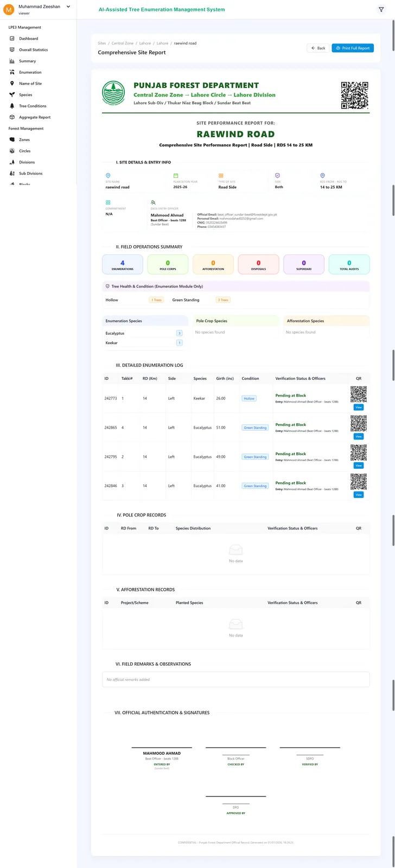
Task: Click the Name of Site pin icon
Action: pos(12,84)
